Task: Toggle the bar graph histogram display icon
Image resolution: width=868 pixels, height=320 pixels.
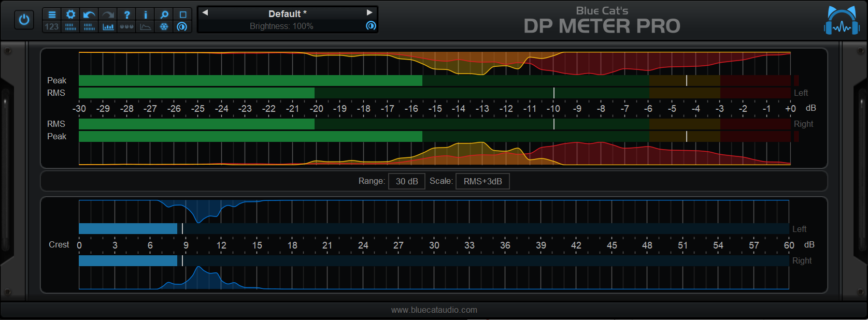Action: click(x=108, y=26)
